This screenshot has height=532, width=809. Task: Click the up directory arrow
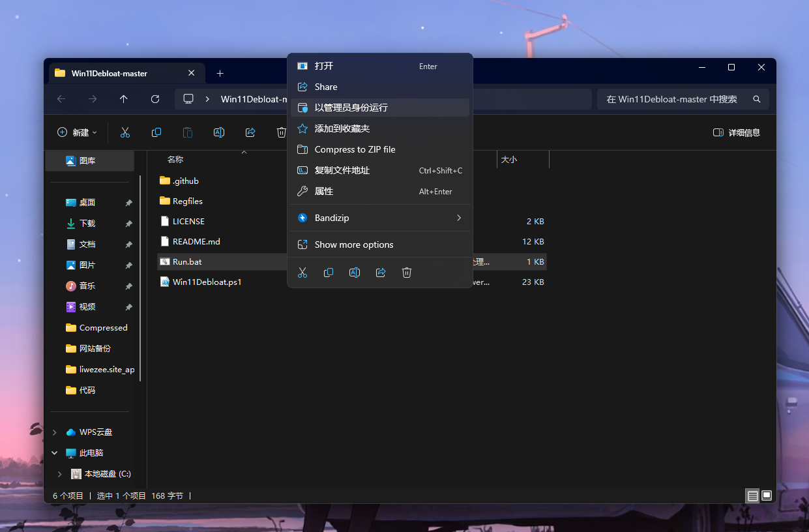click(124, 99)
